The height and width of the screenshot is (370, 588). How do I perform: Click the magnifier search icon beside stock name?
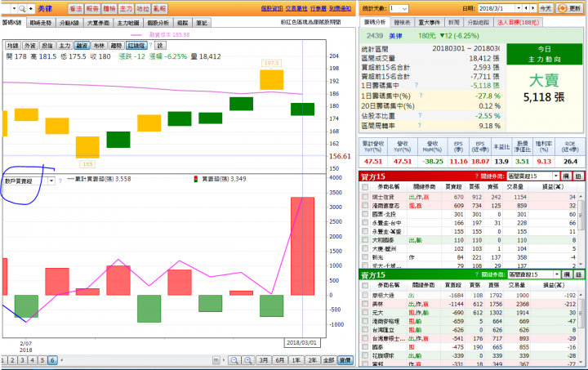(x=22, y=9)
